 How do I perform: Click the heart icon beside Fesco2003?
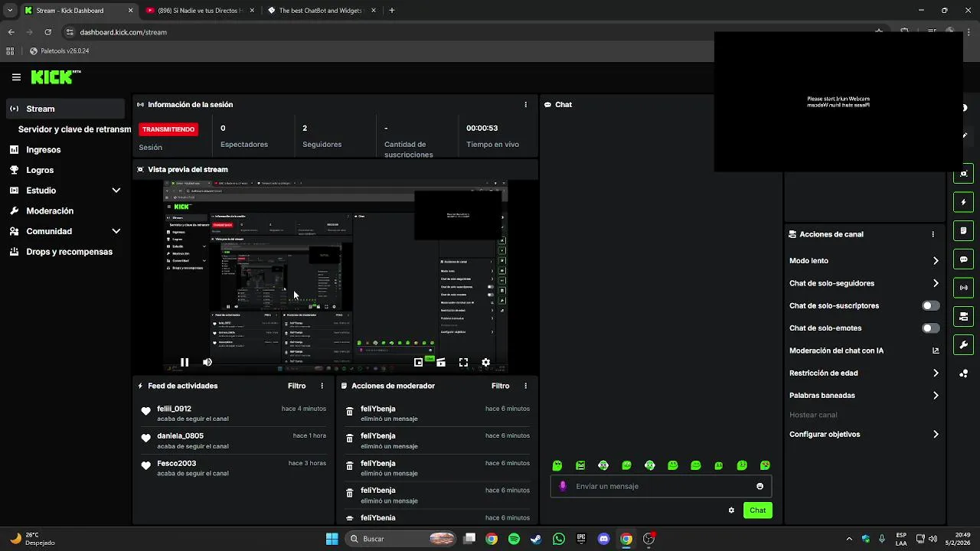(x=146, y=465)
